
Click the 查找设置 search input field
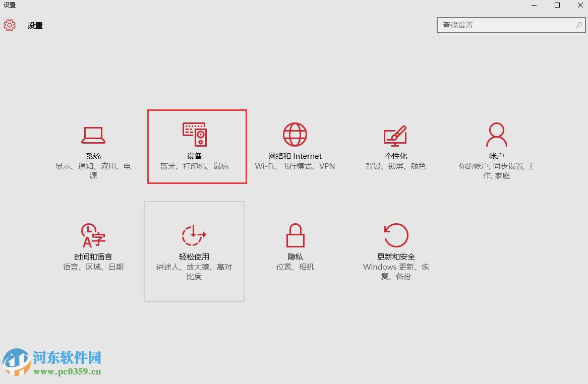point(504,25)
